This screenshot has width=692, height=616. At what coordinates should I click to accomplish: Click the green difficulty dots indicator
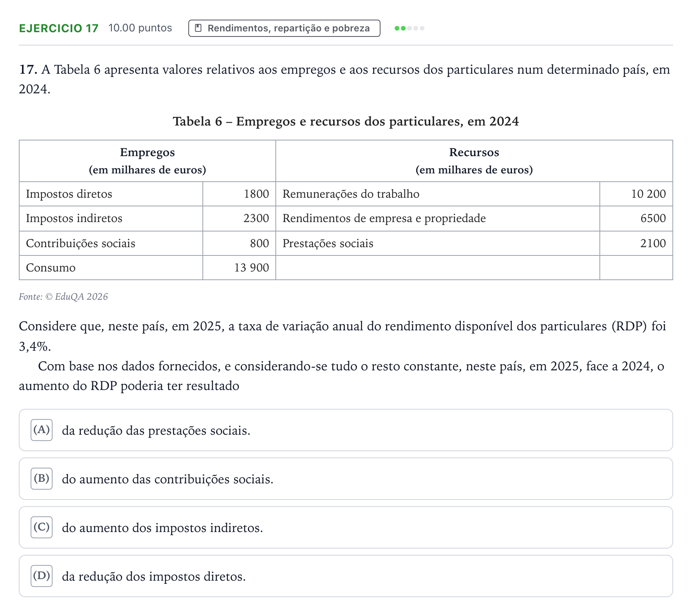click(x=409, y=28)
